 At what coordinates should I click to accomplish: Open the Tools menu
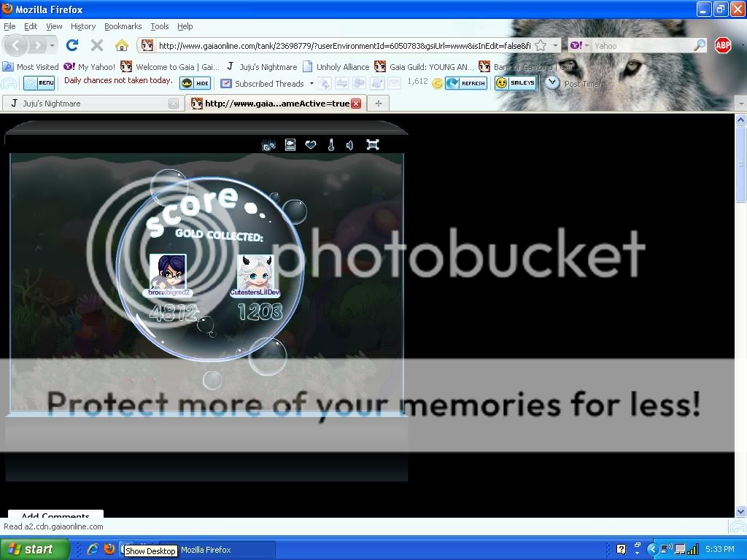[159, 26]
